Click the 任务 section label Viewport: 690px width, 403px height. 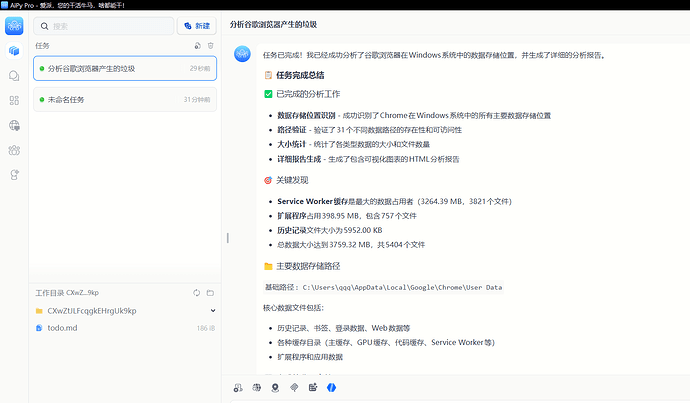[x=42, y=46]
